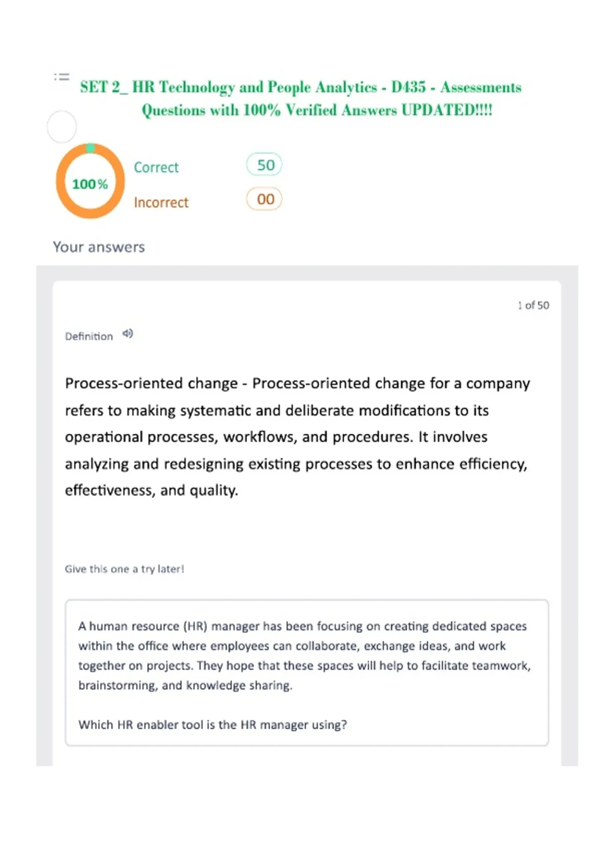
Task: Click the Your answers heading
Action: click(x=99, y=247)
